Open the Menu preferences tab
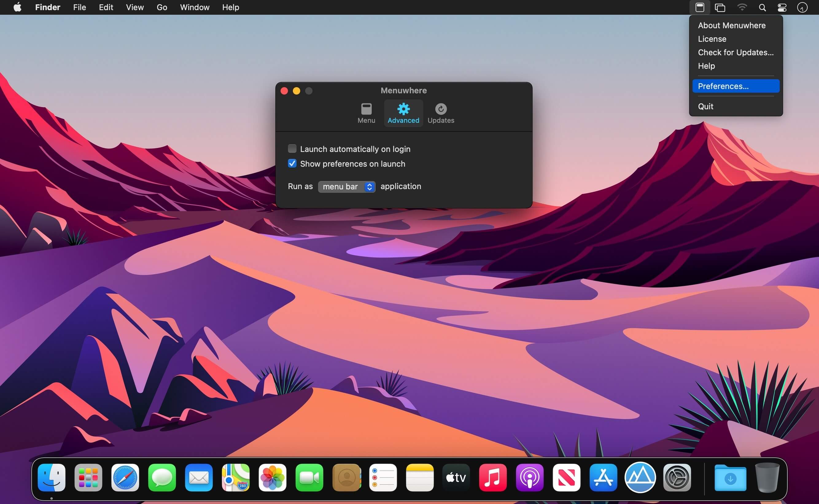Viewport: 819px width, 504px height. tap(366, 113)
